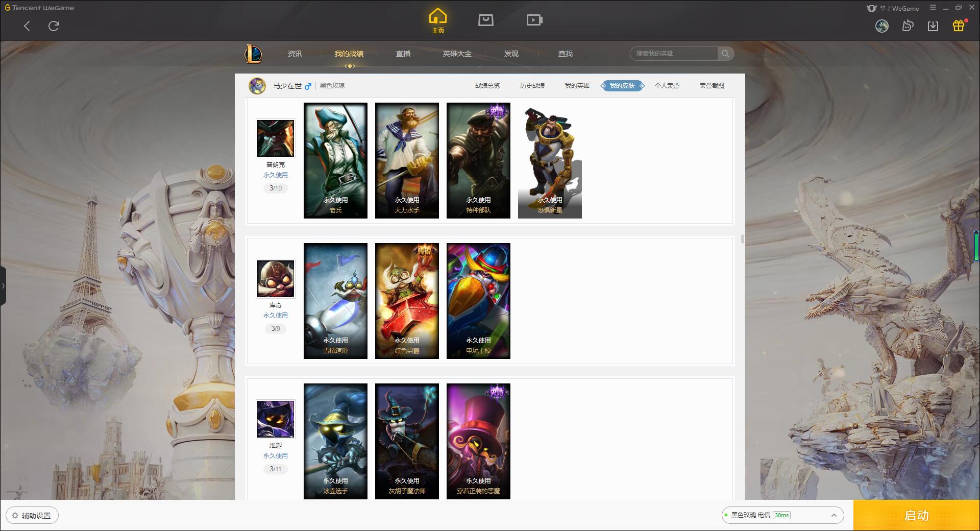Click the 掌上WeGame mobile link
Screen dimensions: 980x531
(893, 8)
